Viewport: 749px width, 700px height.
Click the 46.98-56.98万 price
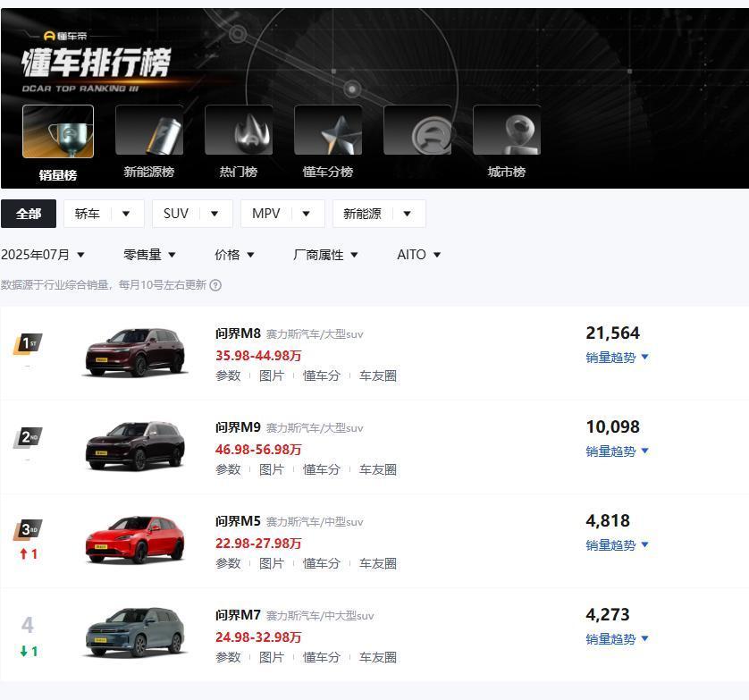click(x=258, y=449)
